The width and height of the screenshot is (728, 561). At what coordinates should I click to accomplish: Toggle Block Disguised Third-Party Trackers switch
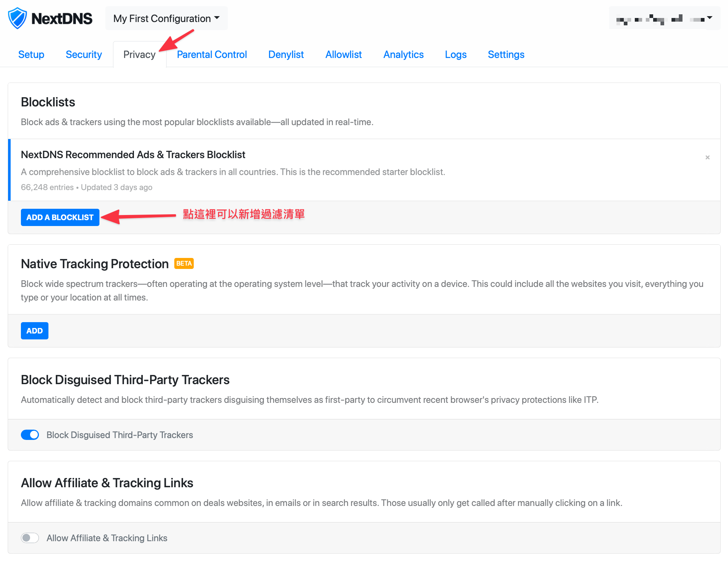(30, 435)
